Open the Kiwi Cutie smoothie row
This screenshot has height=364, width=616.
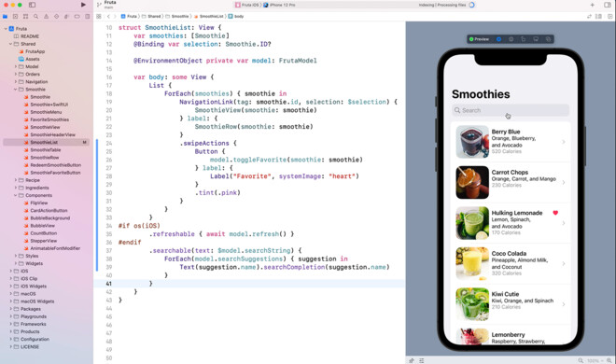511,303
